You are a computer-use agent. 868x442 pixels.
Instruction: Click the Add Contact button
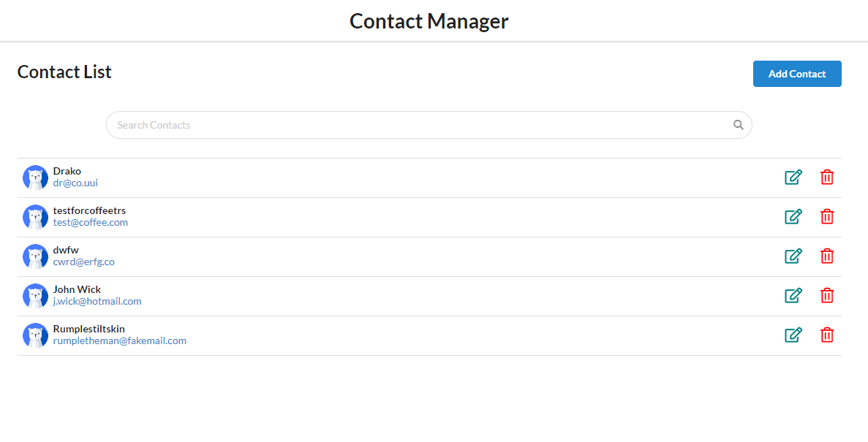click(x=797, y=74)
